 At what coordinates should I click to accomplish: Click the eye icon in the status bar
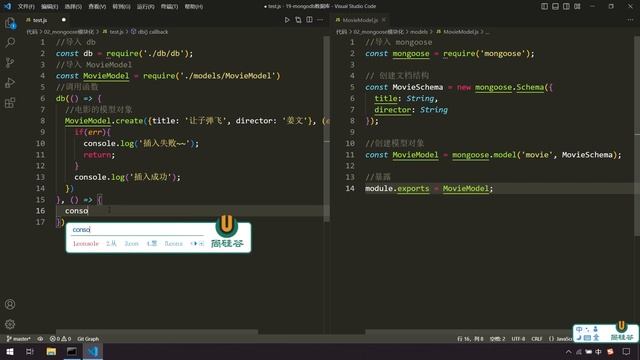(40, 339)
